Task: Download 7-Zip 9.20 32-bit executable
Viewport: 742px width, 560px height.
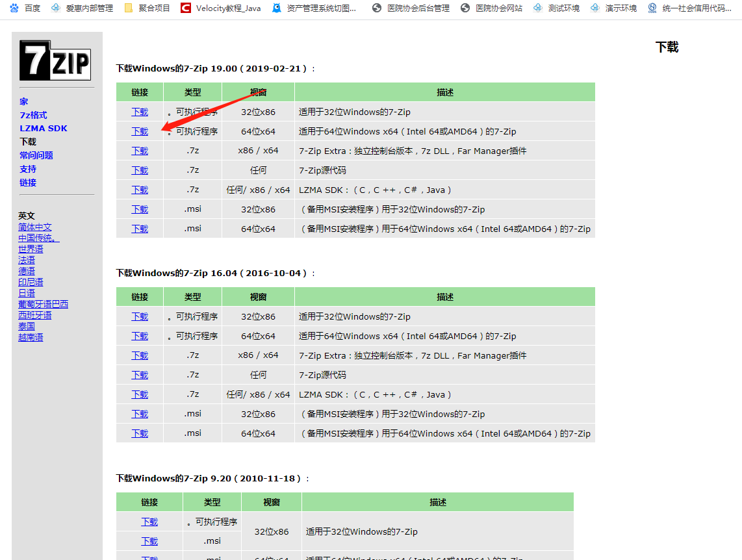Action: point(149,522)
